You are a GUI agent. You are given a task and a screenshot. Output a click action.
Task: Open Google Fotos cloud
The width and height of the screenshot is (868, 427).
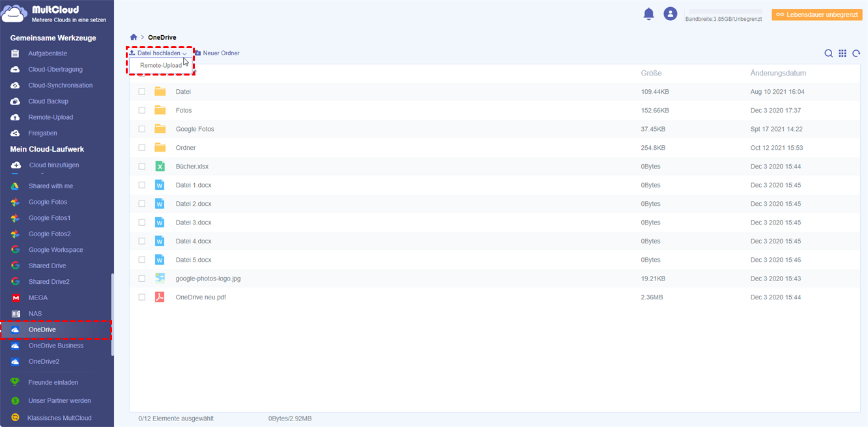point(48,202)
